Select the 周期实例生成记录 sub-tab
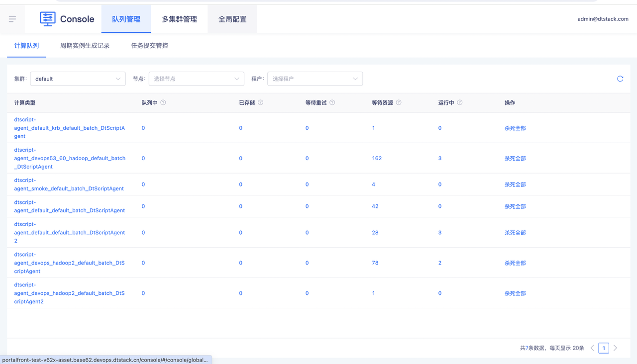 click(85, 46)
